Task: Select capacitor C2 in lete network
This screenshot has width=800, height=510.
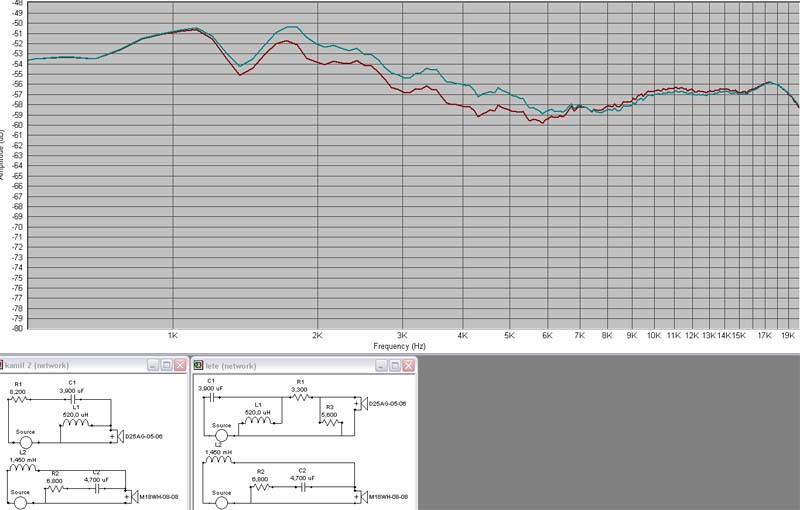Action: 303,488
